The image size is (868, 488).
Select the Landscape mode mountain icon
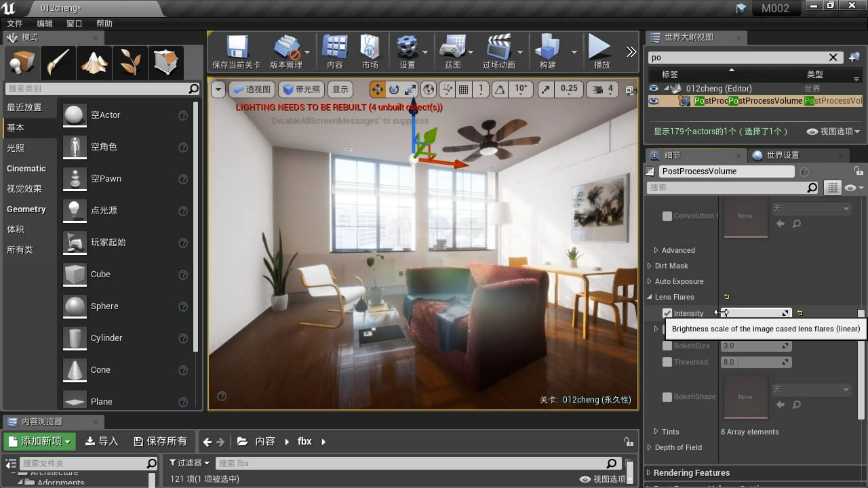point(94,62)
